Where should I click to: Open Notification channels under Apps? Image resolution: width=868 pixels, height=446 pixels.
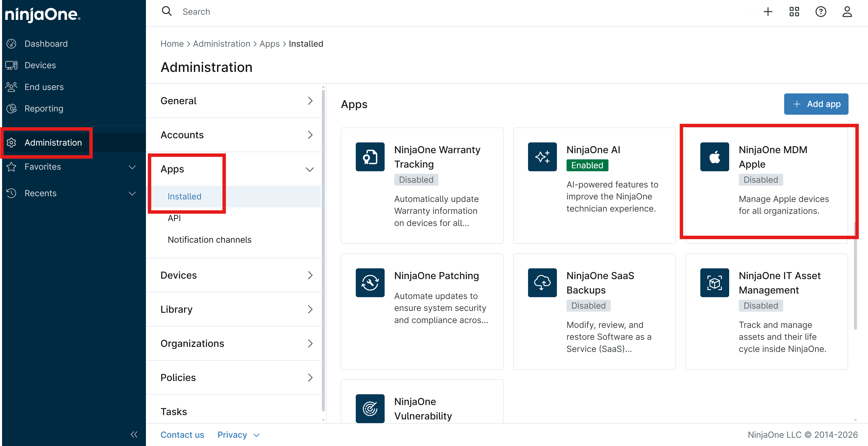(x=210, y=239)
